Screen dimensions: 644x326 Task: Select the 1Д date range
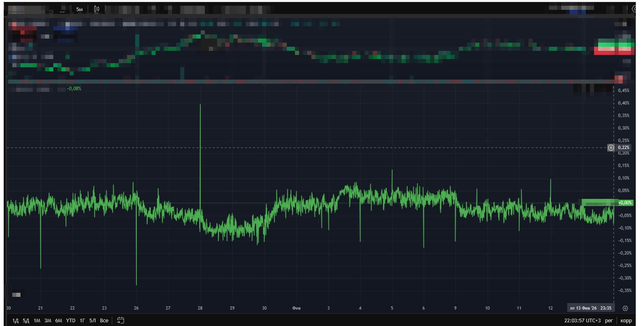click(x=16, y=321)
